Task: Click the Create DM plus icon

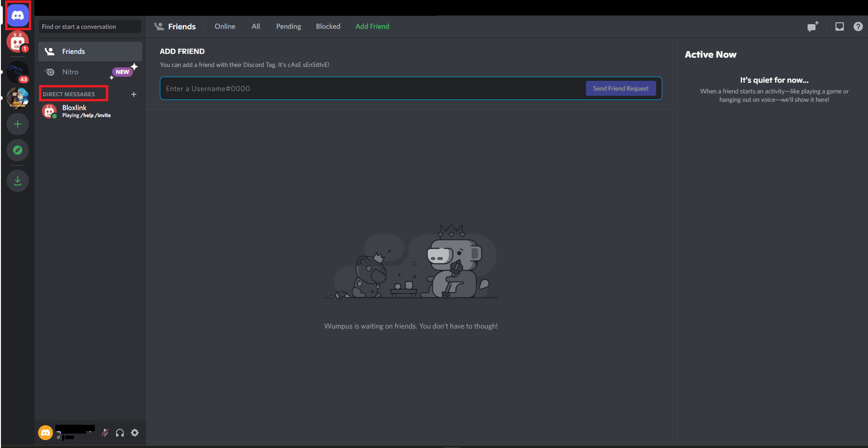Action: 134,94
